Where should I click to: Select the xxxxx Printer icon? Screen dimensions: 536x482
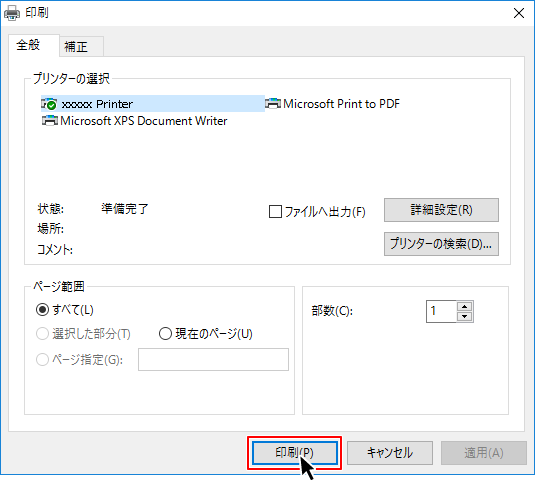point(49,104)
